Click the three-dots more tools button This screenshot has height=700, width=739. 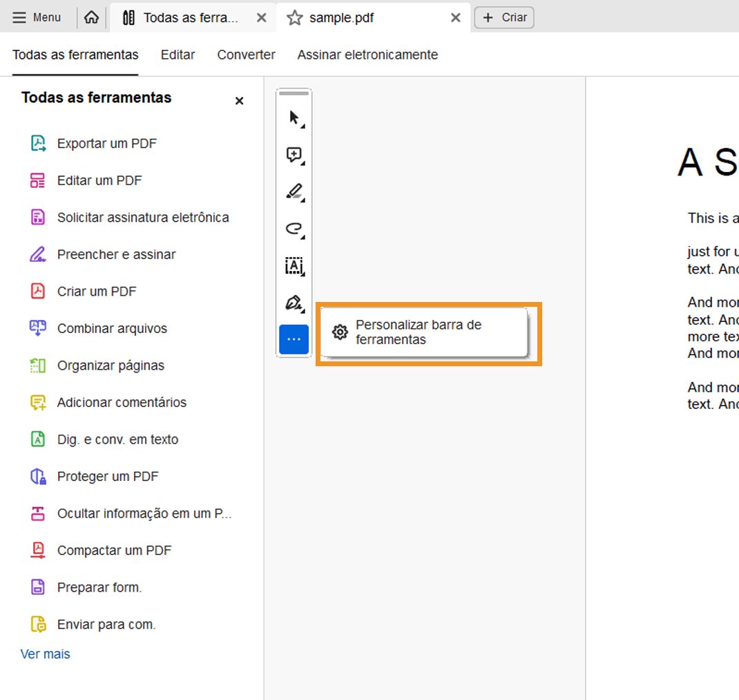[294, 339]
